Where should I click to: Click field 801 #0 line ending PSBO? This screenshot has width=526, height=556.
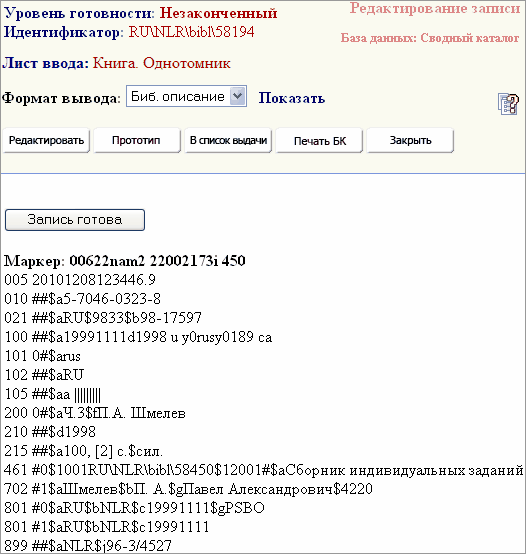coord(134,508)
